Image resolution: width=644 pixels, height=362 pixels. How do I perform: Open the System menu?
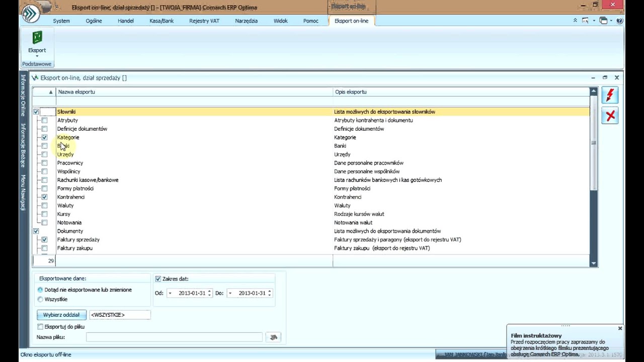pyautogui.click(x=61, y=21)
